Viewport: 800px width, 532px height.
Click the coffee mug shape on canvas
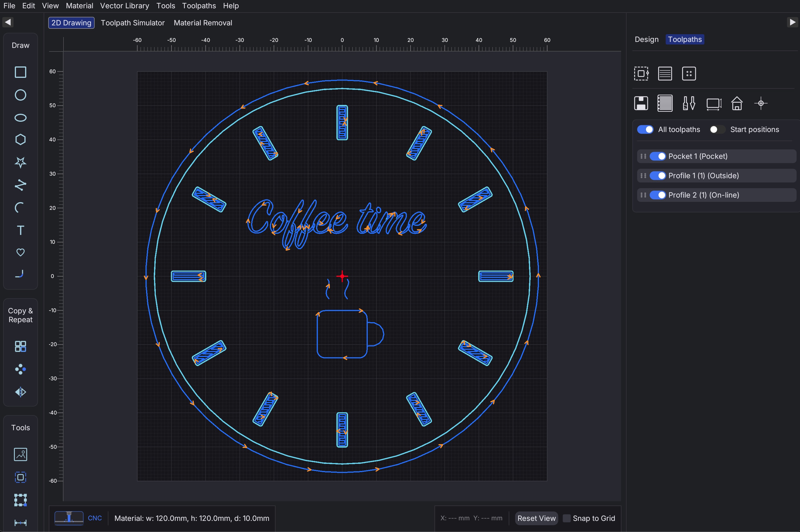350,334
